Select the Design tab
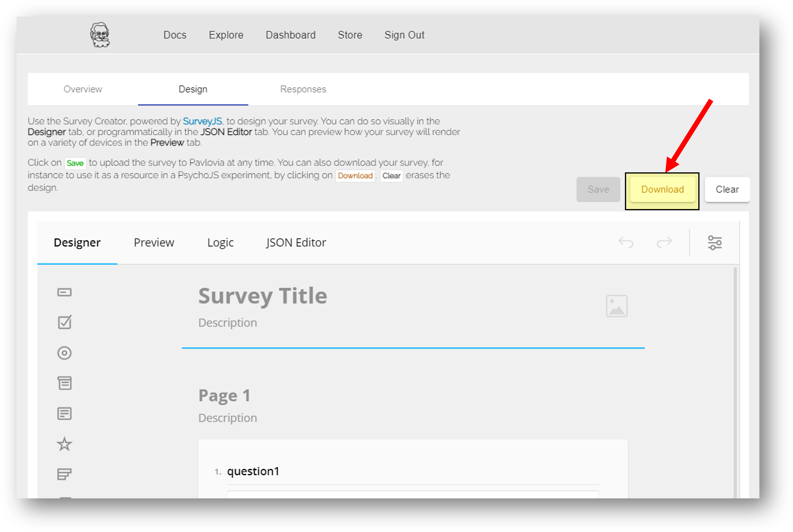Screen dimensions: 793x532 193,89
